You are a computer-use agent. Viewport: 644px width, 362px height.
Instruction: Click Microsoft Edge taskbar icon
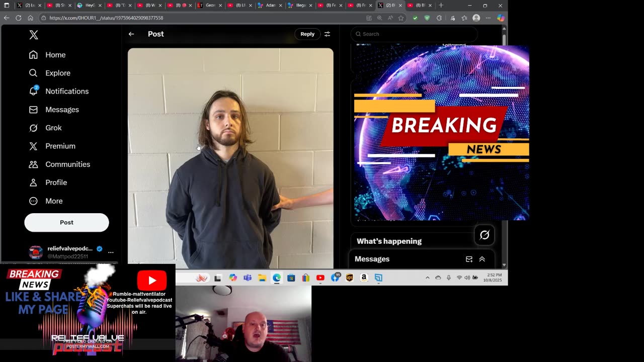pos(277,278)
